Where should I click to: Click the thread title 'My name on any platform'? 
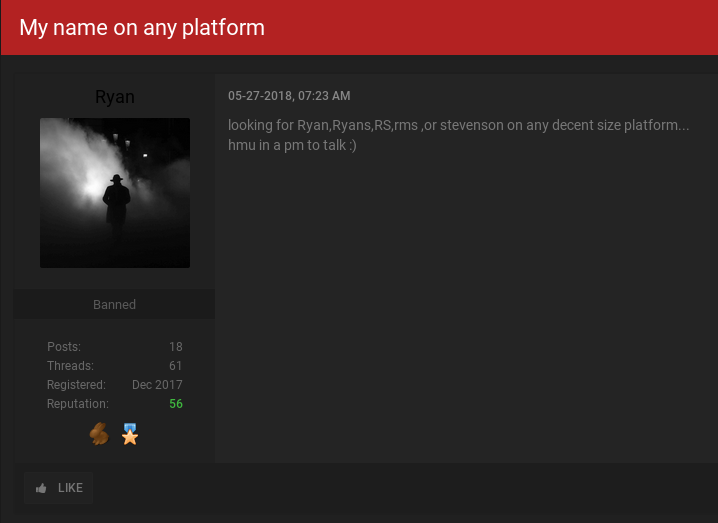click(x=142, y=27)
